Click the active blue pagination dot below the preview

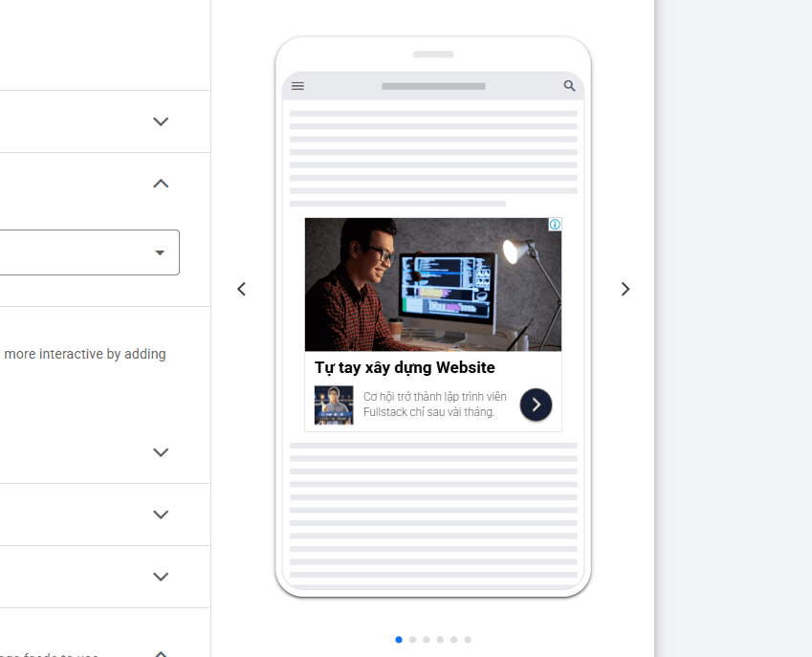click(399, 639)
